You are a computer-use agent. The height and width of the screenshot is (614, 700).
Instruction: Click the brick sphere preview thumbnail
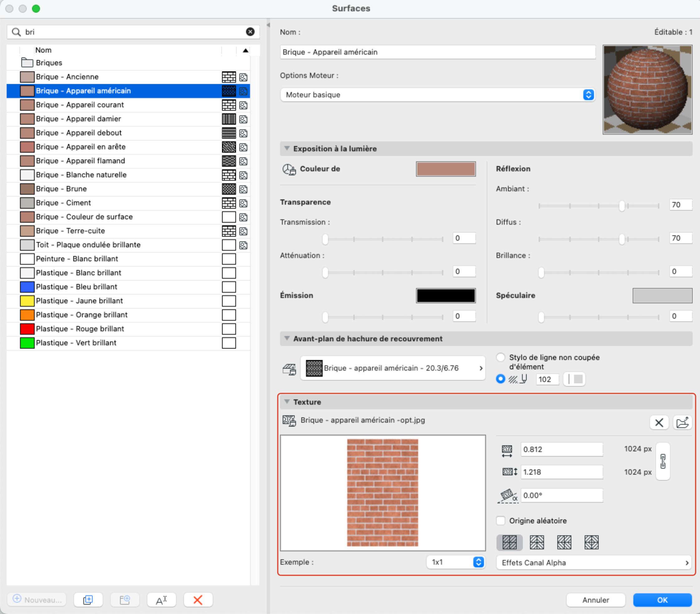[647, 89]
